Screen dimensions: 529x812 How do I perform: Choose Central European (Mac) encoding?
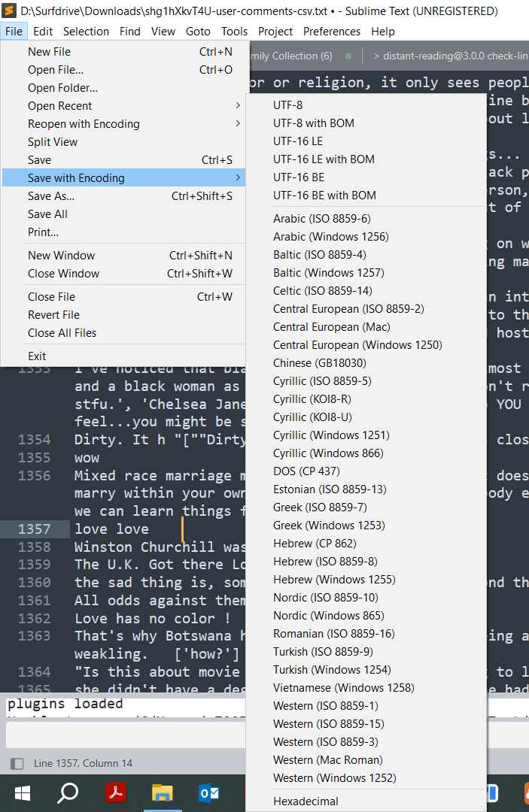[366, 327]
